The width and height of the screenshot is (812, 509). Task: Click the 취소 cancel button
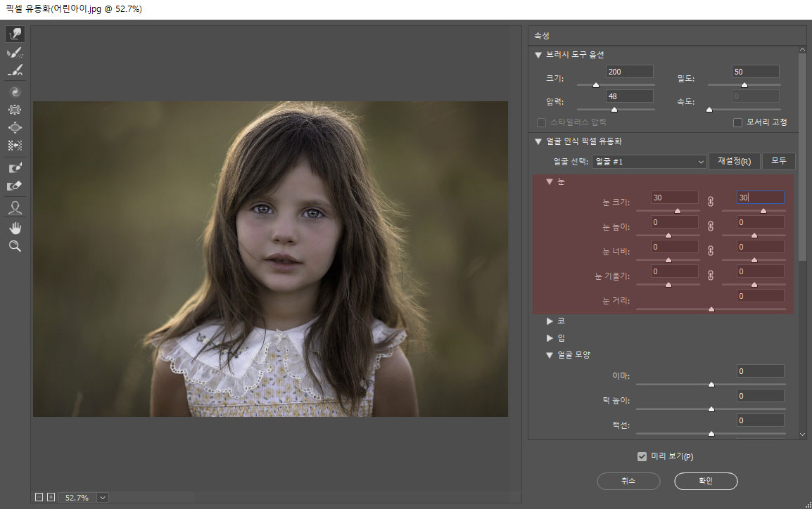(x=628, y=481)
